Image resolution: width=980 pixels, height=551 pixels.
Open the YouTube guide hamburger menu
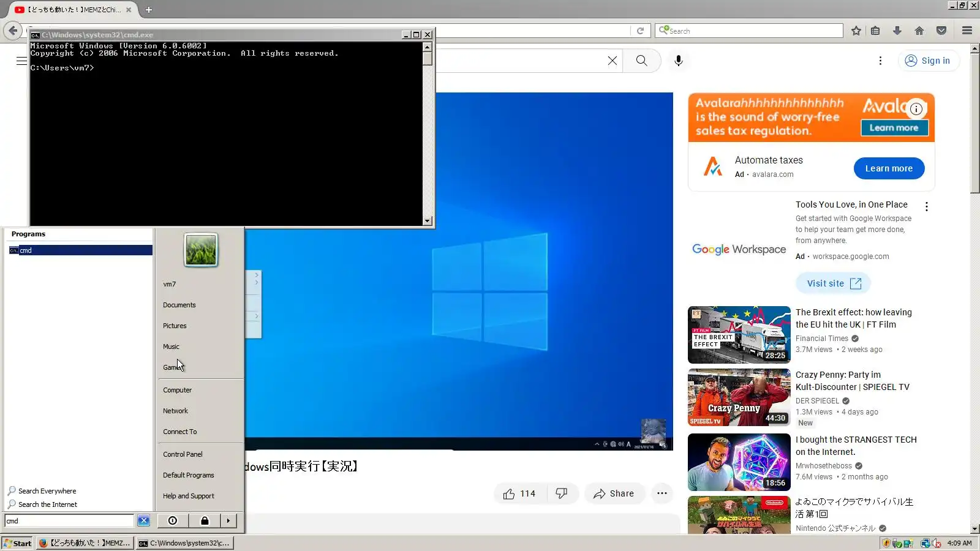tap(22, 61)
